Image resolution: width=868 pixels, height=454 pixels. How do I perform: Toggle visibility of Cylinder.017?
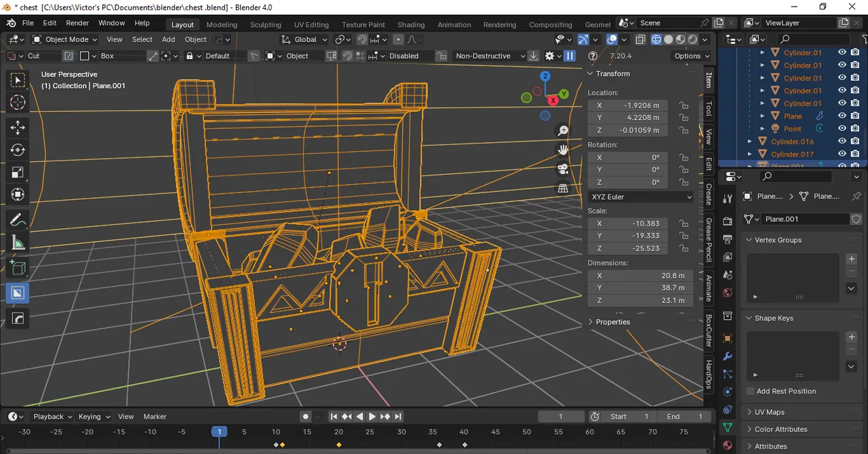pos(842,154)
